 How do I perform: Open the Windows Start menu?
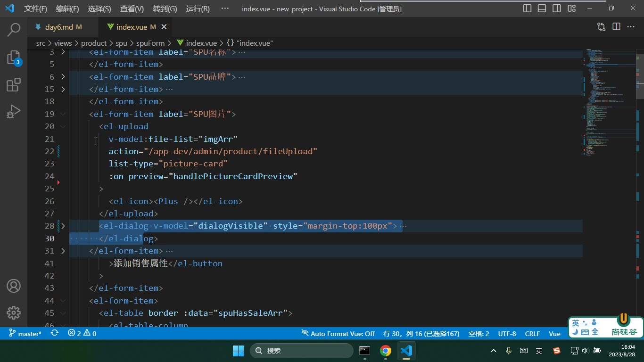[x=238, y=351]
